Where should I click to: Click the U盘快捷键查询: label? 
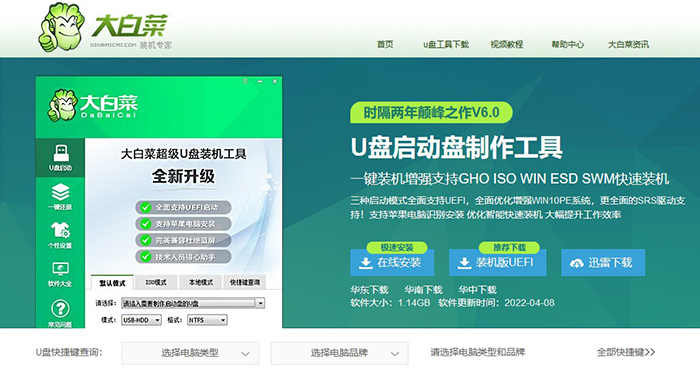point(69,352)
